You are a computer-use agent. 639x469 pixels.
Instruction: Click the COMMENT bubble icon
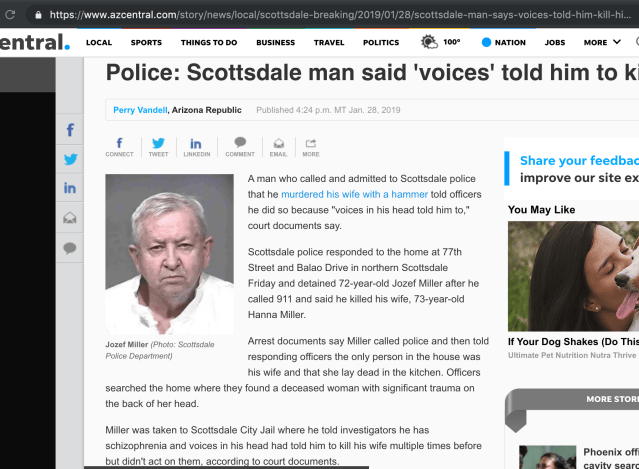click(x=240, y=147)
